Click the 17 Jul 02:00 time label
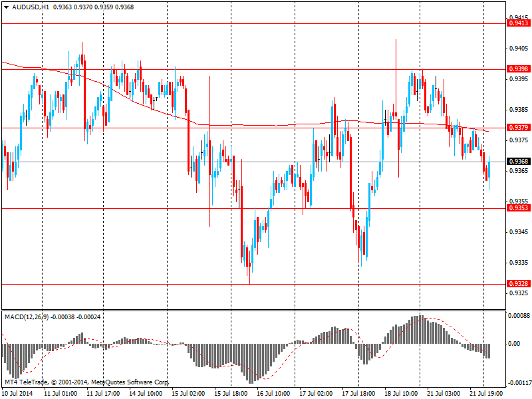Screen dimensions: 532x399 pyautogui.click(x=316, y=393)
